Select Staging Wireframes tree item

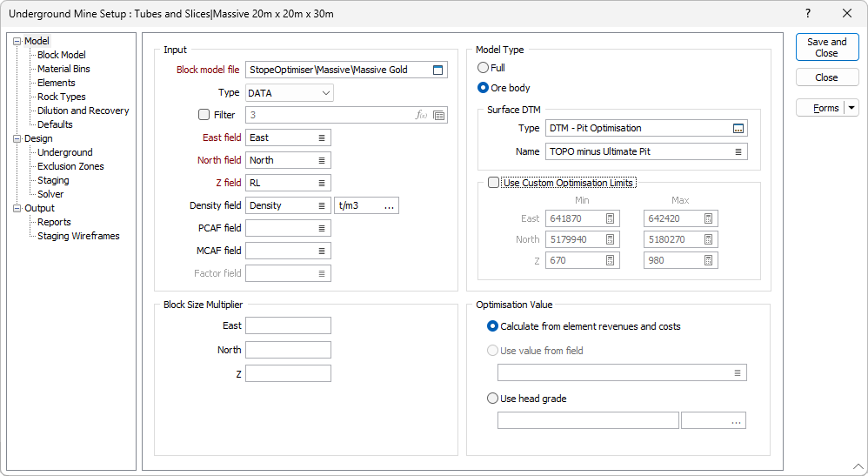[x=78, y=236]
